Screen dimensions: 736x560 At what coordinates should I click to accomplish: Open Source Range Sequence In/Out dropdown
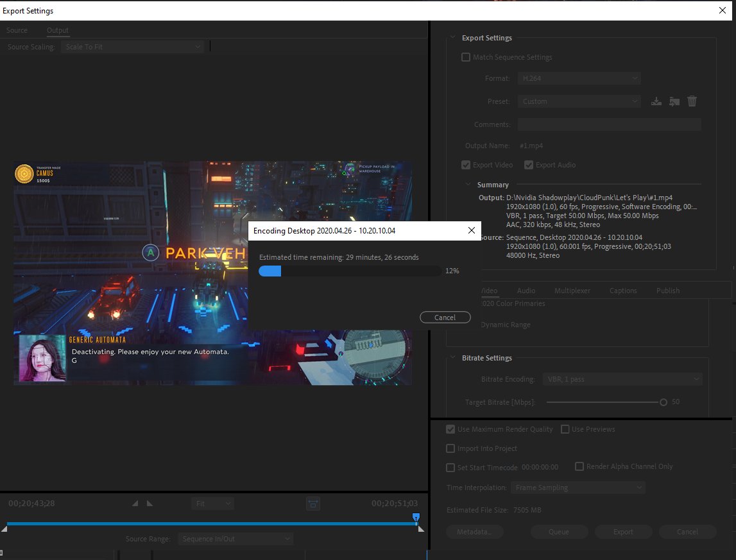tap(235, 539)
